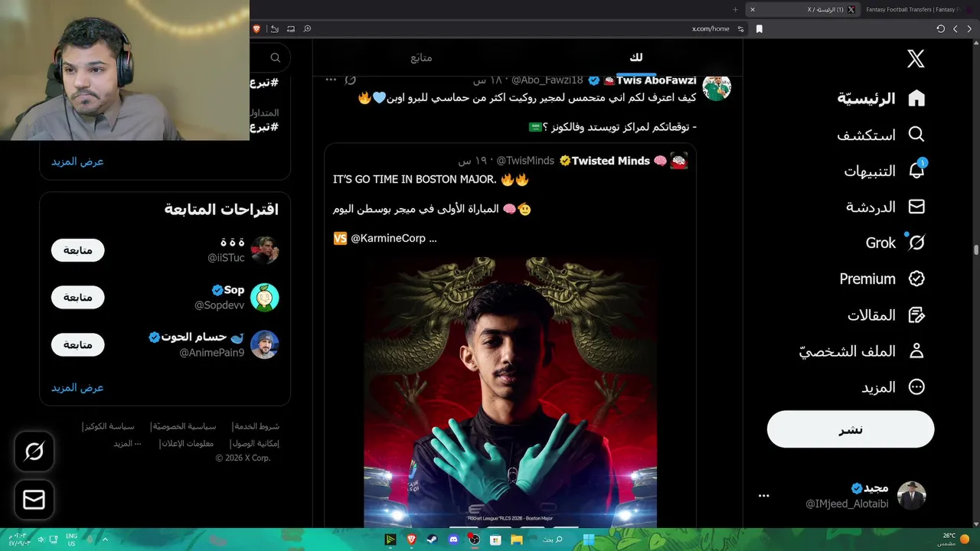This screenshot has width=980, height=551.
Task: Follow the Sop @Sopdevv account
Action: point(77,297)
